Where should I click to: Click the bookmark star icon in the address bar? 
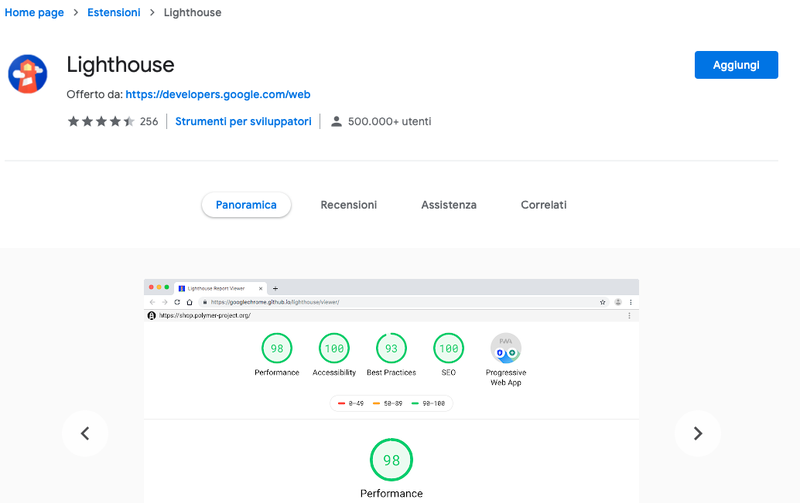tap(603, 302)
